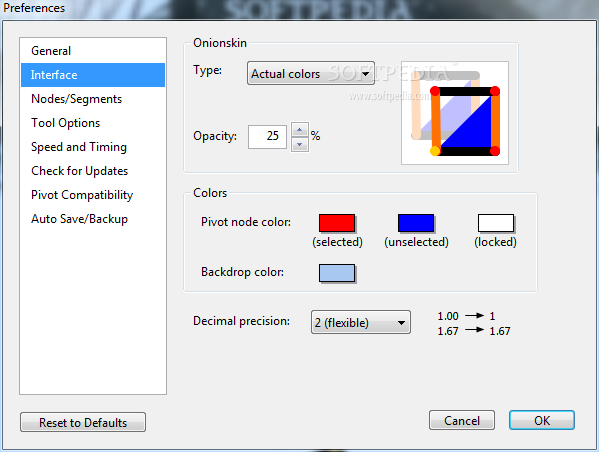Viewport: 599px width, 452px height.
Task: Pick a new backdrop color
Action: coord(337,273)
